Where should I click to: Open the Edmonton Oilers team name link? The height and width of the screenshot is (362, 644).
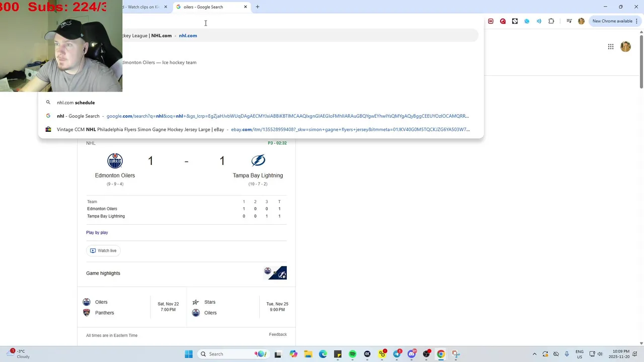pyautogui.click(x=115, y=175)
